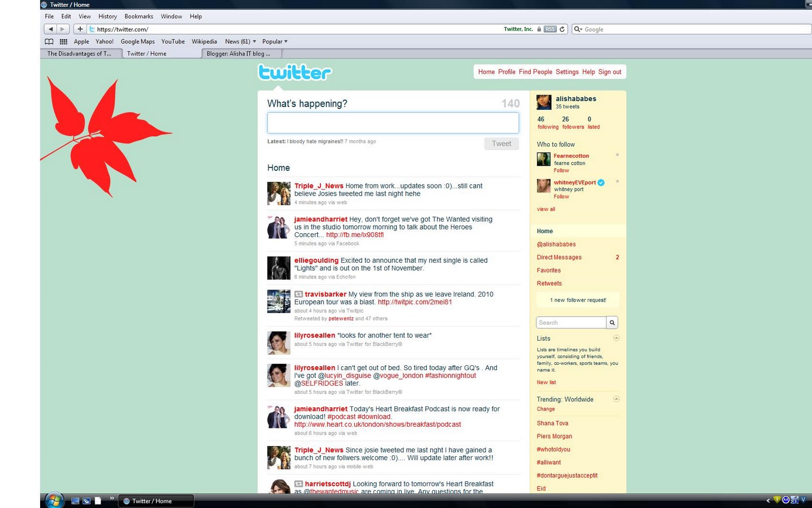This screenshot has width=812, height=508.
Task: Open the Windows Start orb
Action: pos(54,500)
